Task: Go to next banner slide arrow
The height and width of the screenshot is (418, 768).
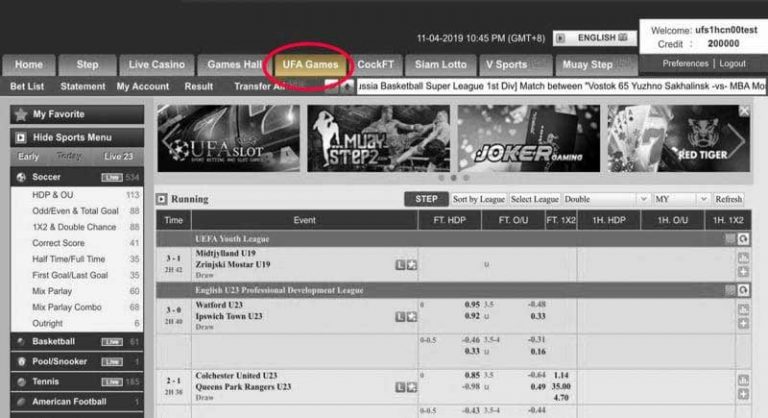Action: [x=736, y=139]
